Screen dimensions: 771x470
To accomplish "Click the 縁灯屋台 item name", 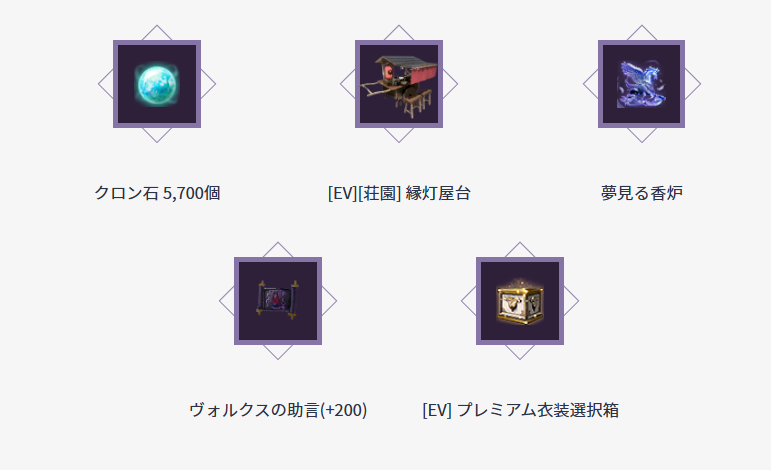I will [438, 193].
